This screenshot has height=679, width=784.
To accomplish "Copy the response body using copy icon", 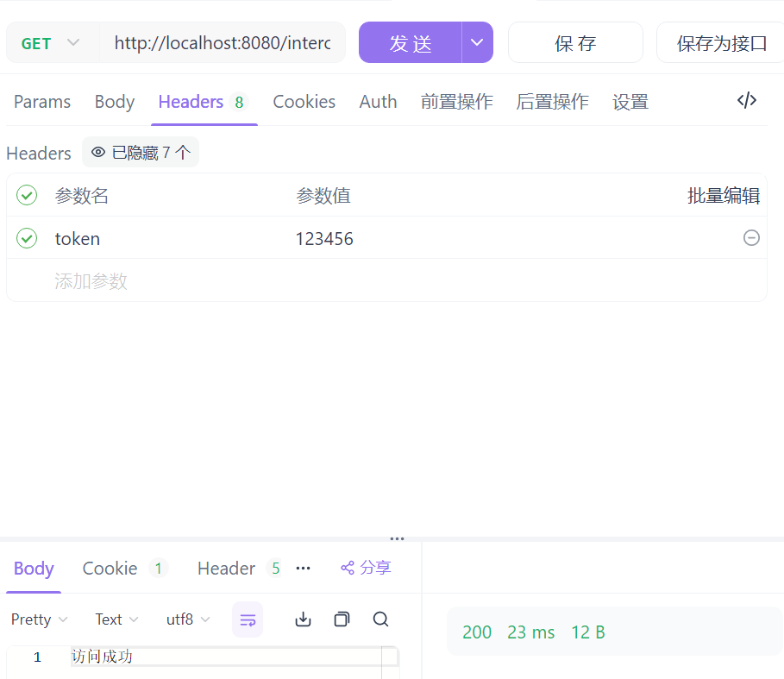I will click(x=342, y=619).
